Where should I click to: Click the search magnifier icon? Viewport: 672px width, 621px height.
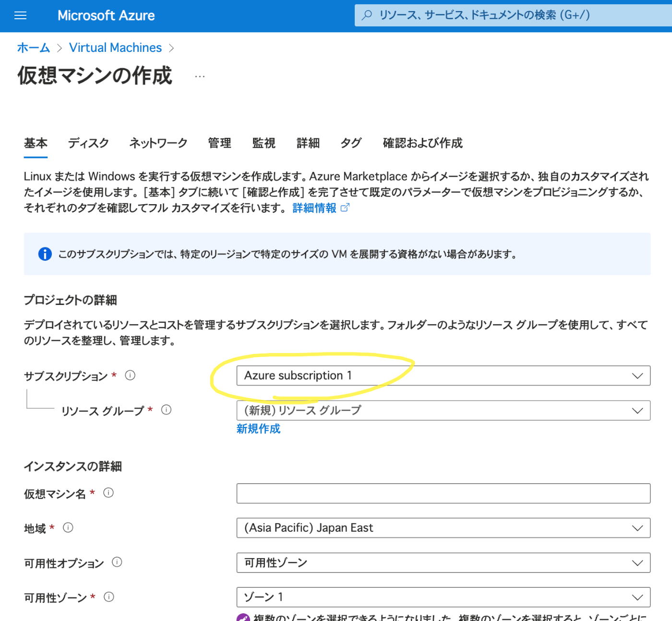point(367,15)
